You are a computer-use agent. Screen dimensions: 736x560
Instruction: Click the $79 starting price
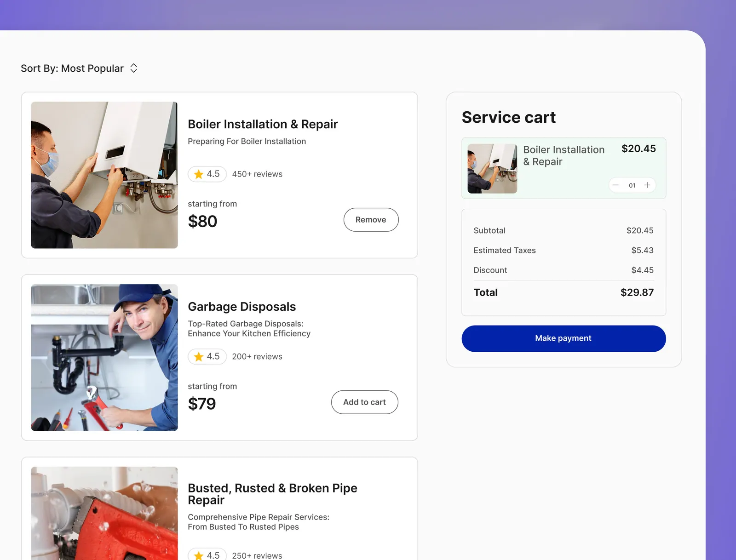(x=202, y=404)
